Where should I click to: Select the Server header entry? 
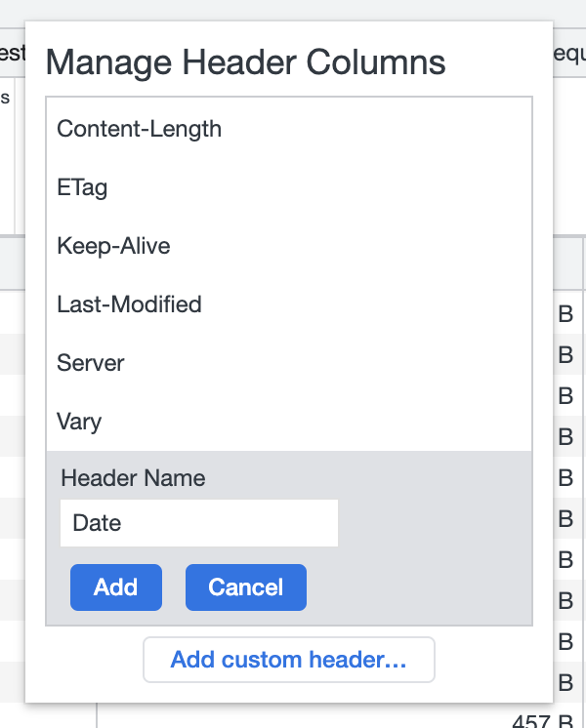(x=288, y=363)
